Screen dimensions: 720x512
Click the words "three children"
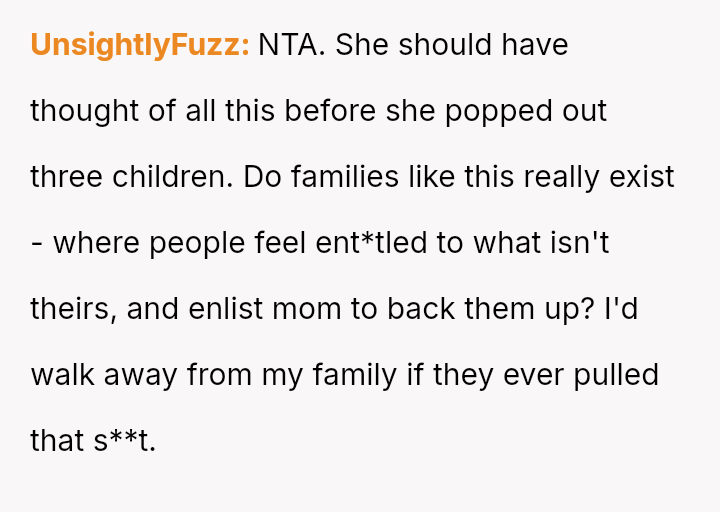click(x=128, y=177)
